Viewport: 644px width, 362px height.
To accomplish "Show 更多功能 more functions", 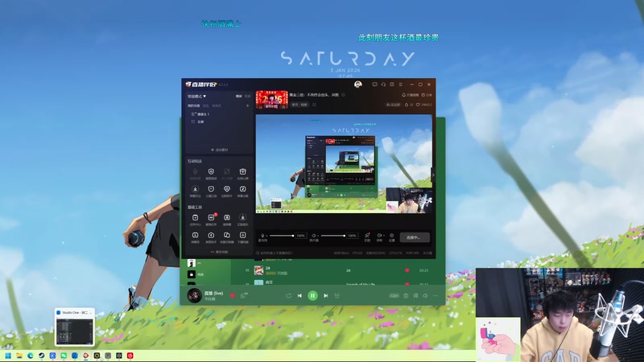I will (219, 252).
